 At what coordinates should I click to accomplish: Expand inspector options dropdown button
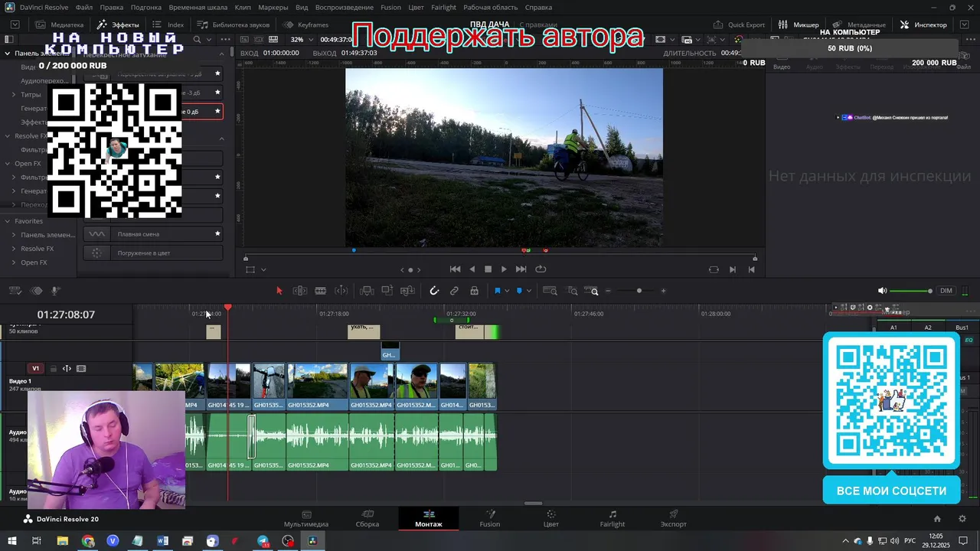(x=963, y=24)
